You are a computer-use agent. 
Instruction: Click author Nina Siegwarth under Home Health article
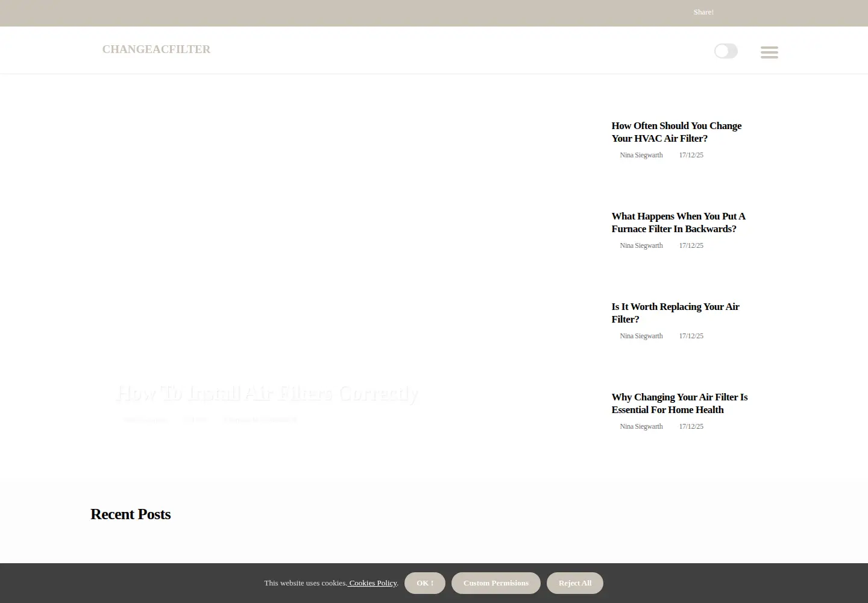pyautogui.click(x=641, y=426)
